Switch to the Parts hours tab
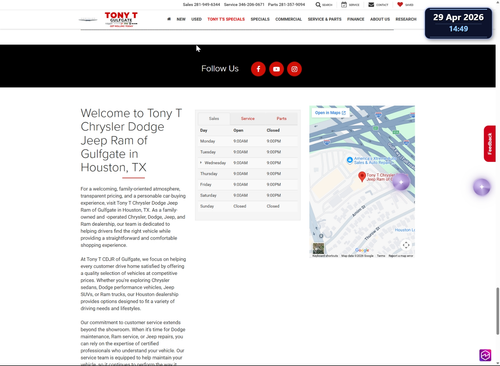Image resolution: width=500 pixels, height=366 pixels. [x=281, y=119]
